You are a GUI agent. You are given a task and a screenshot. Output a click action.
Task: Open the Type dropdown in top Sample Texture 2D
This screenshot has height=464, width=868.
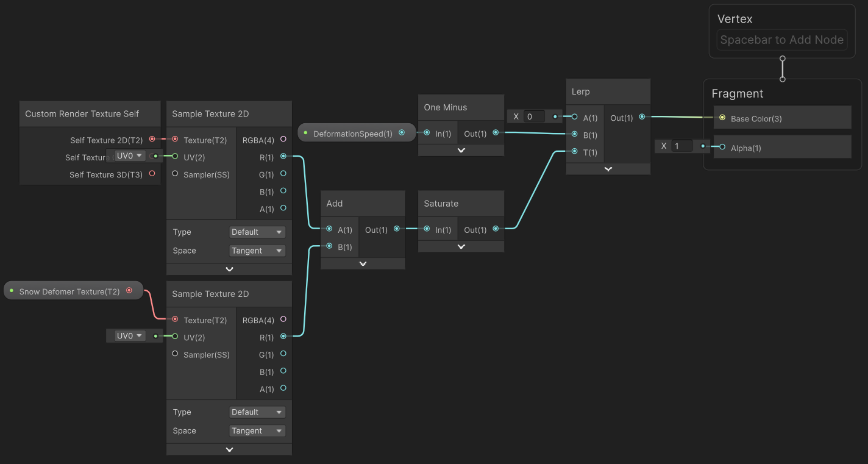point(257,232)
